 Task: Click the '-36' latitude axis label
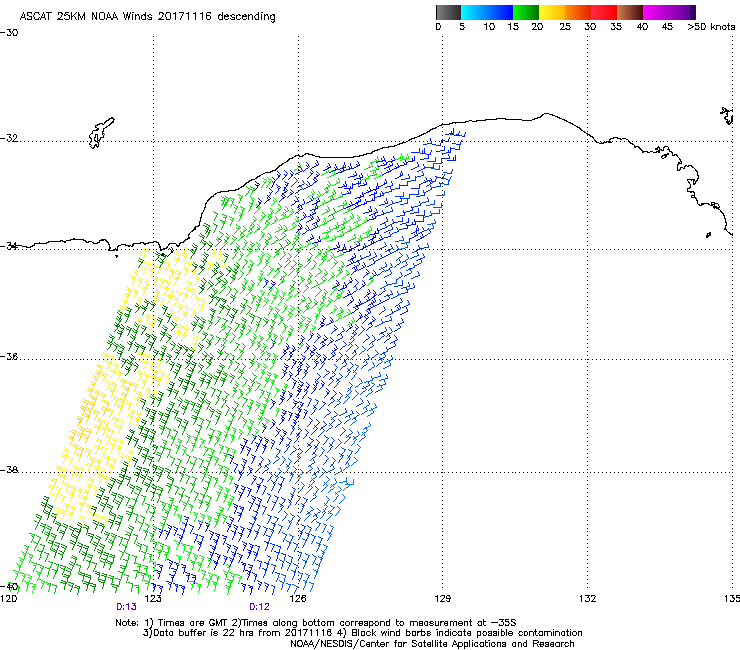click(9, 357)
